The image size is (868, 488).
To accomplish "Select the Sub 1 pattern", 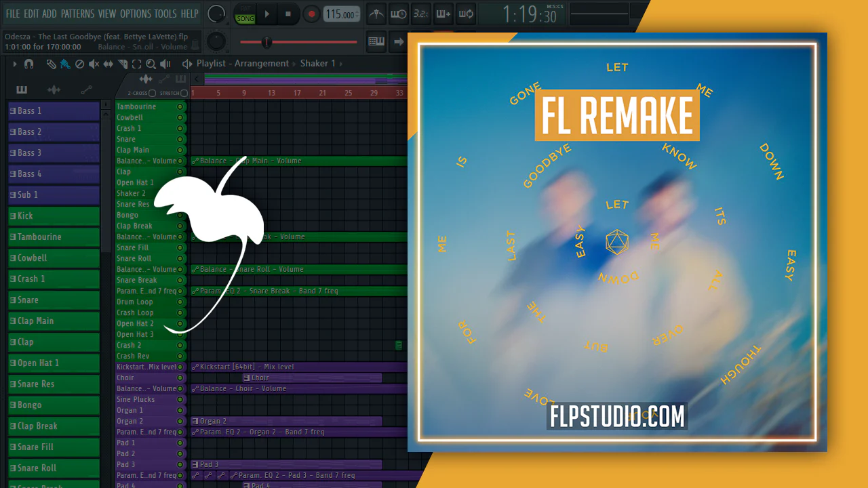I will [54, 195].
